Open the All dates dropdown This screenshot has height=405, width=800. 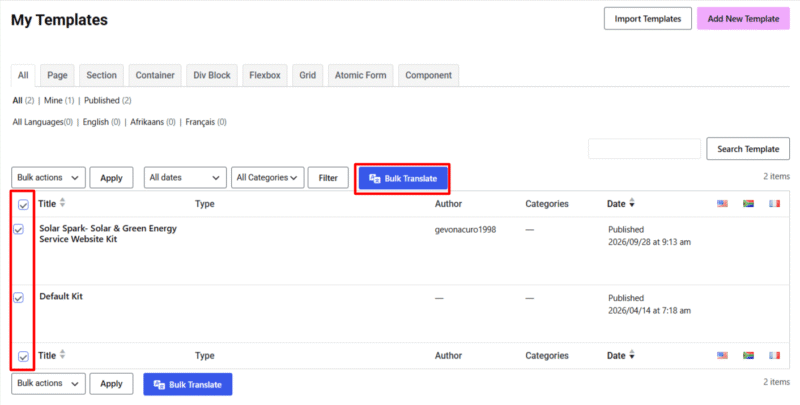click(x=185, y=178)
